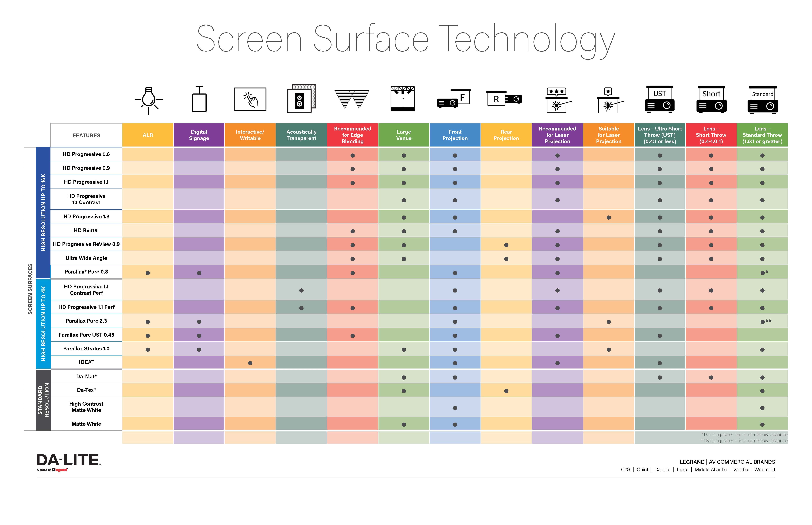Click the Matte White row Standard Throw dot
The width and height of the screenshot is (812, 525).
(763, 424)
